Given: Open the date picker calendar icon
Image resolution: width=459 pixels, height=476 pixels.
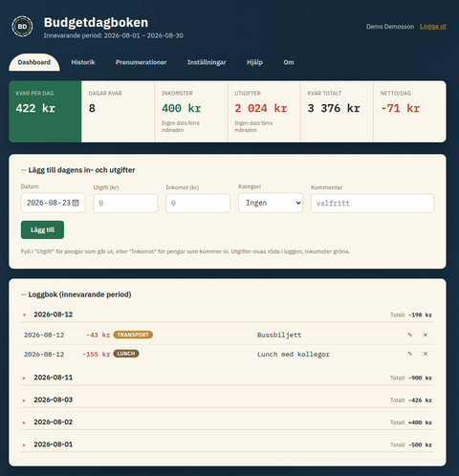Looking at the screenshot, I should [x=76, y=203].
